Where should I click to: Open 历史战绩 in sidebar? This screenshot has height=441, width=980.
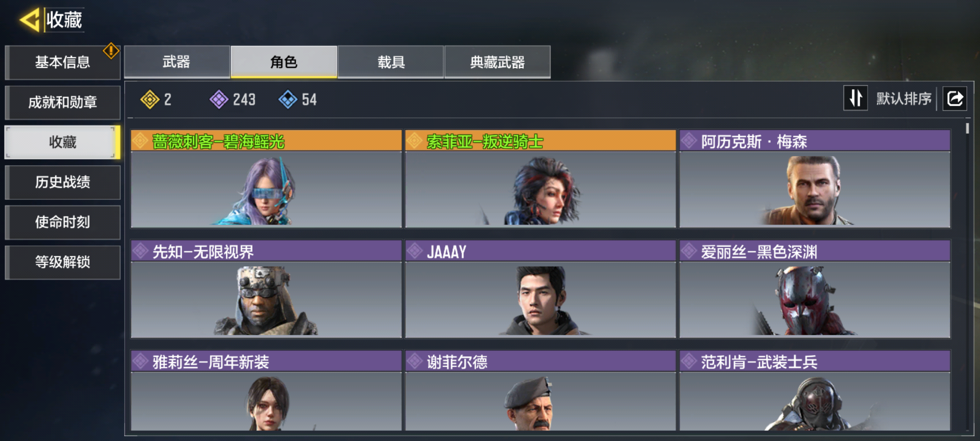click(x=62, y=182)
